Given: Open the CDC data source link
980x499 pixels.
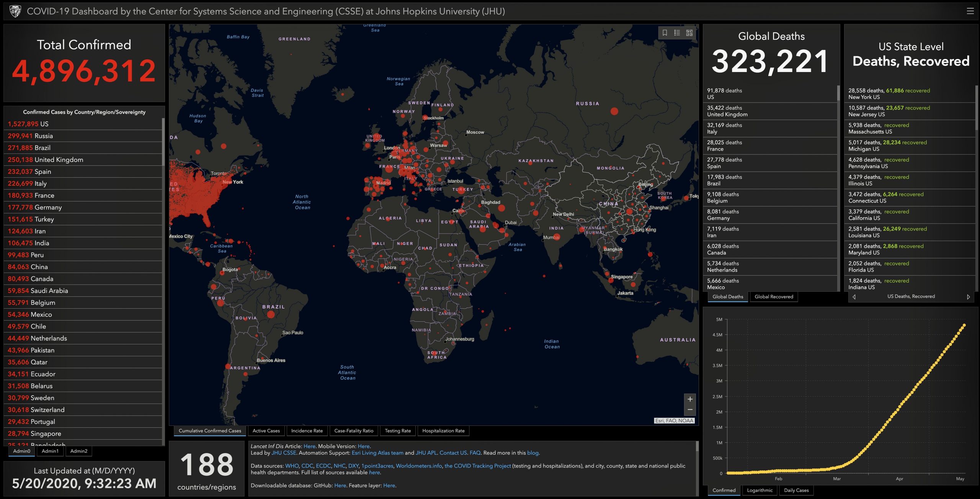Looking at the screenshot, I should click(307, 466).
